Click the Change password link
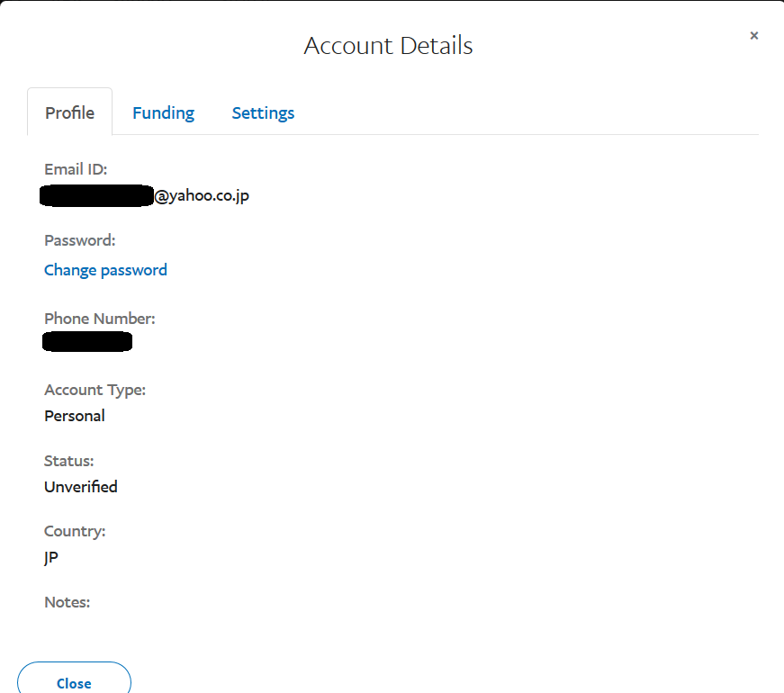This screenshot has width=784, height=693. [x=105, y=270]
